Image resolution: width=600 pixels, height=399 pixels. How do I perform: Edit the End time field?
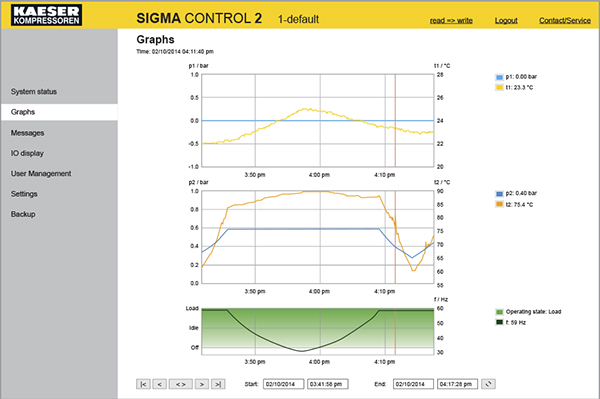(x=458, y=384)
